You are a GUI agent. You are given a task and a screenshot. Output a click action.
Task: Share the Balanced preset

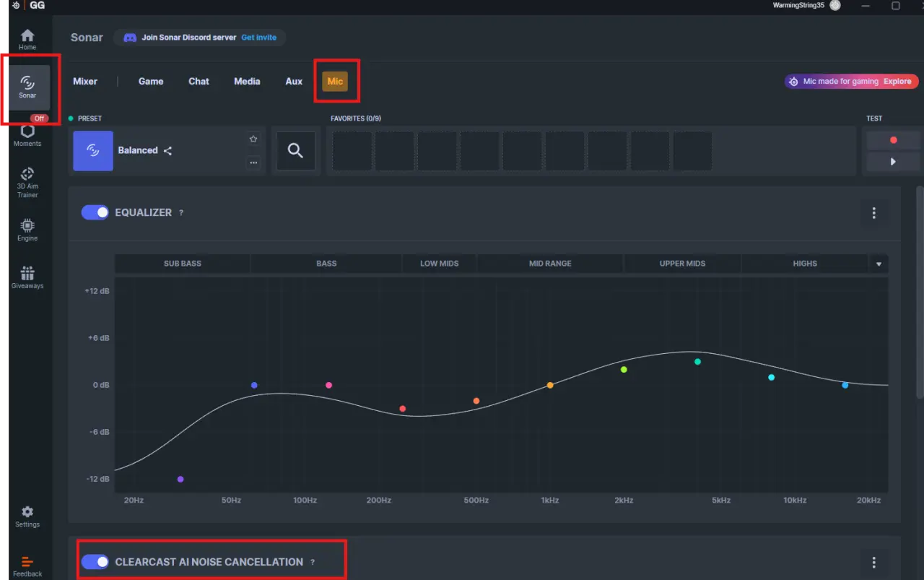167,151
